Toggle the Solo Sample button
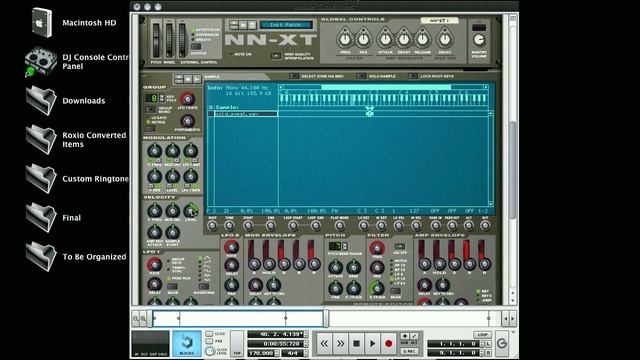Image resolution: width=640 pixels, height=360 pixels. coord(361,76)
